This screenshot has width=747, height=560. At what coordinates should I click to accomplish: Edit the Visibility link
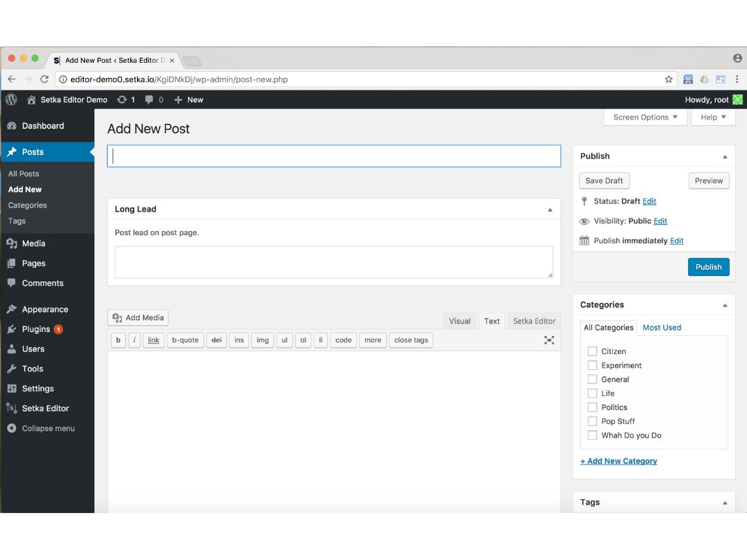pyautogui.click(x=660, y=221)
